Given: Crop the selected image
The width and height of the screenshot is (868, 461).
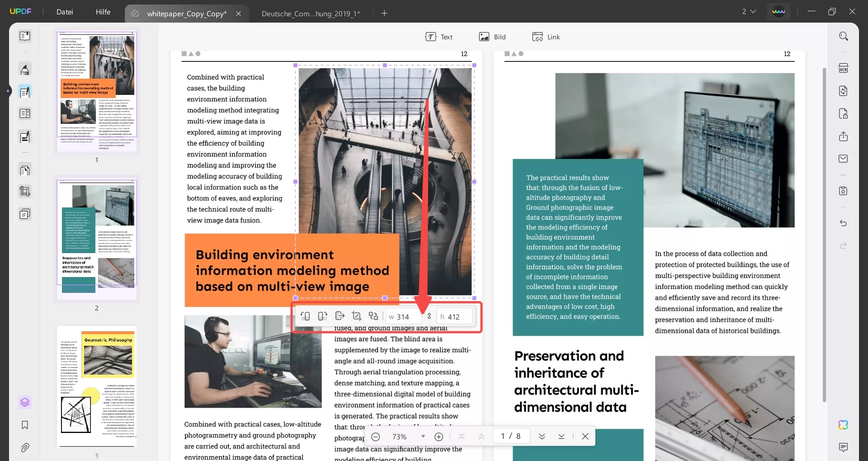Looking at the screenshot, I should (x=357, y=316).
